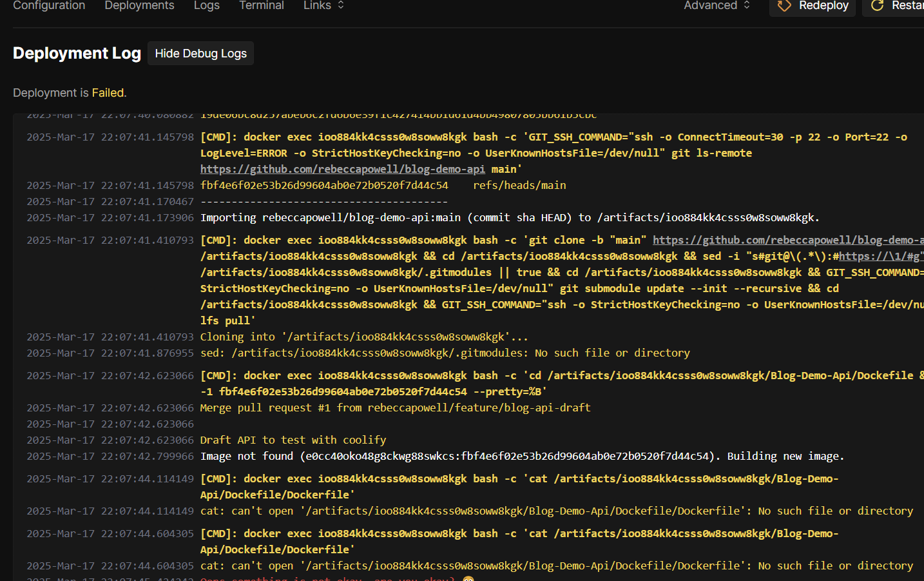Click the yellow Restart refresh icon
This screenshot has width=924, height=581.
pos(878,5)
